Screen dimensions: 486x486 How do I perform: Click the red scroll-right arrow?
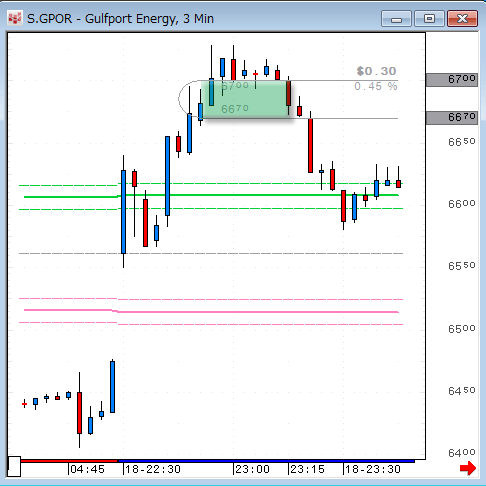pos(468,468)
